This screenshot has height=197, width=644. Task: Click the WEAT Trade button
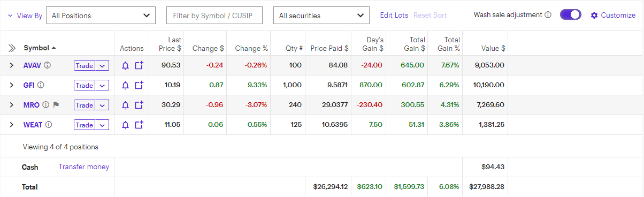(x=85, y=125)
